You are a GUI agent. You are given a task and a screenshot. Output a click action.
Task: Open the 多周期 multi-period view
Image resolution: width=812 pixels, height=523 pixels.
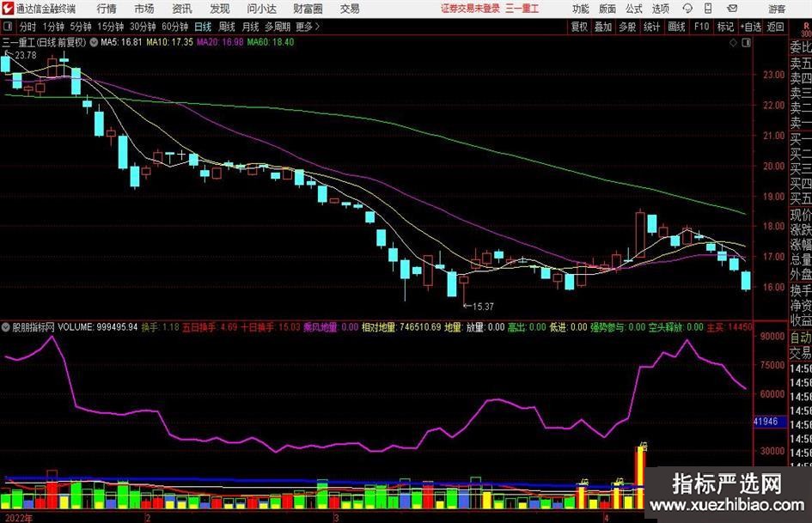[x=278, y=27]
